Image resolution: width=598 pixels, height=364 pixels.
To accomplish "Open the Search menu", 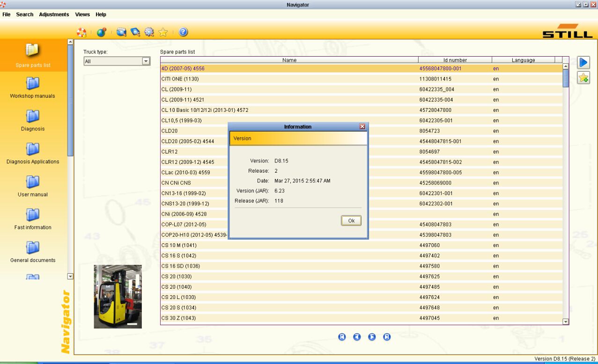I will tap(25, 15).
